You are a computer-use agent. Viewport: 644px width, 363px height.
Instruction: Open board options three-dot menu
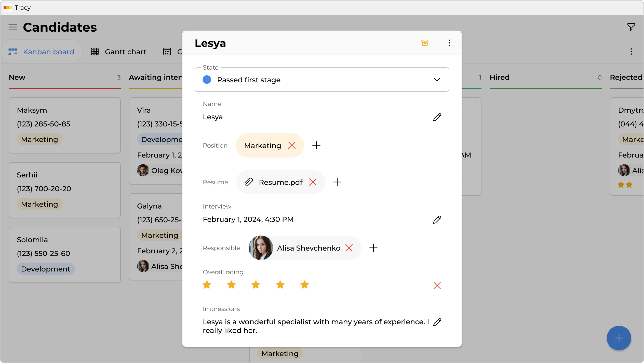pyautogui.click(x=631, y=52)
